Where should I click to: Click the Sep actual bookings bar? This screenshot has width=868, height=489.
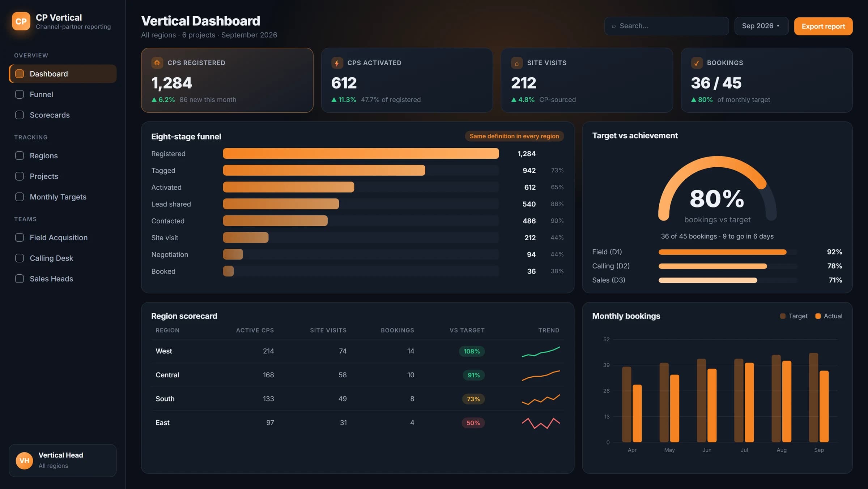(x=824, y=406)
